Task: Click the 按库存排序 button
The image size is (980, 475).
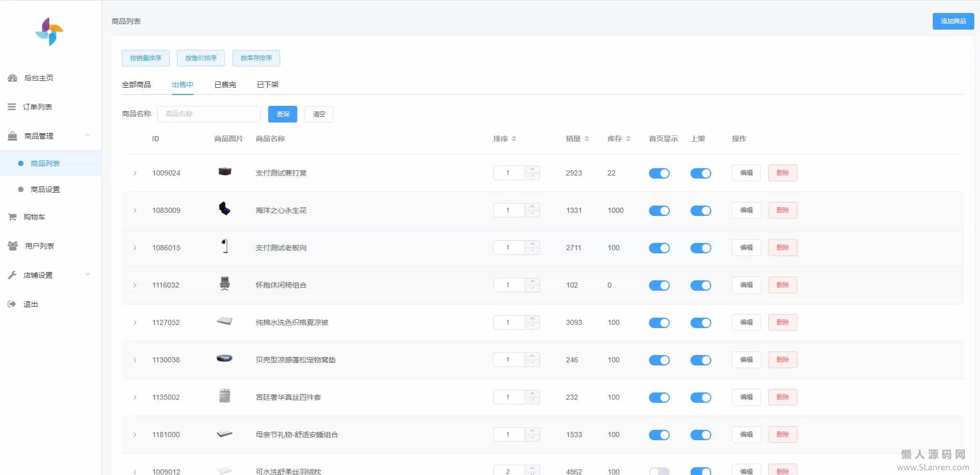Action: pyautogui.click(x=256, y=58)
